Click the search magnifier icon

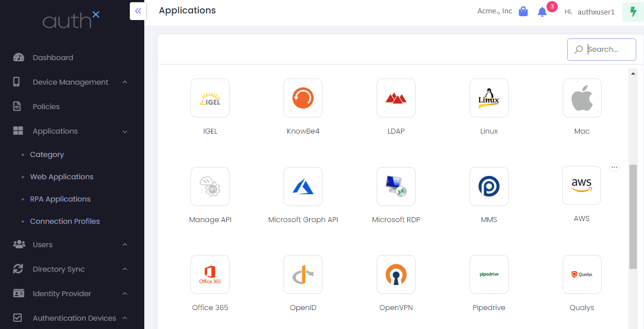point(579,50)
